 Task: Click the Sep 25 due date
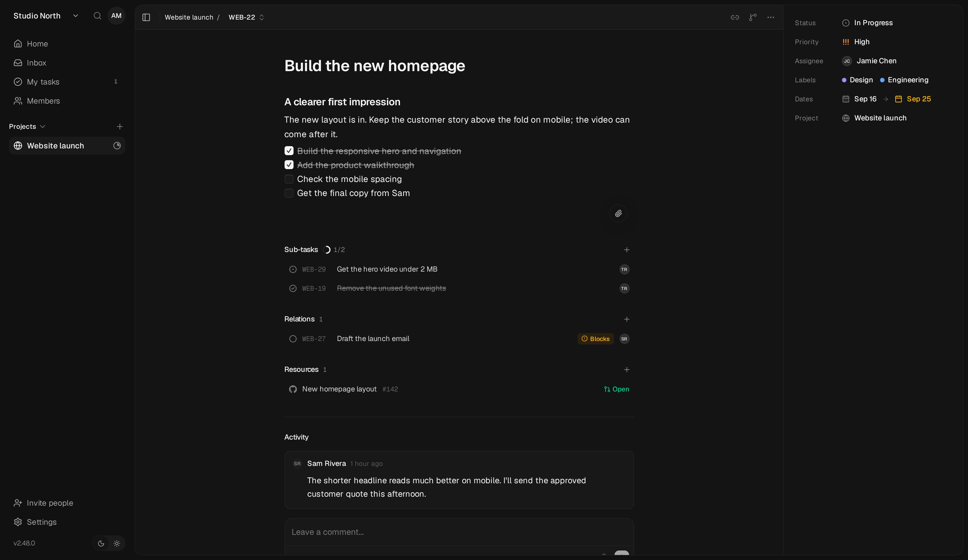tap(913, 99)
